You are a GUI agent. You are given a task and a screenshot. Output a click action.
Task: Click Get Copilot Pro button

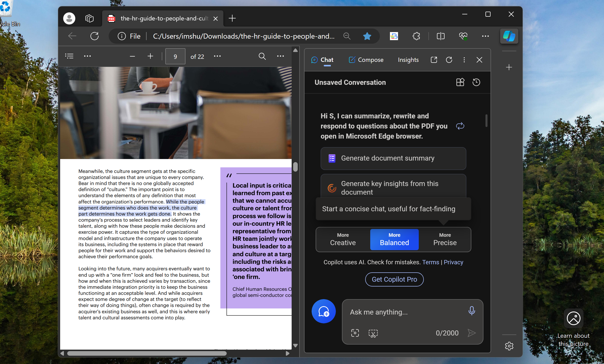coord(394,279)
